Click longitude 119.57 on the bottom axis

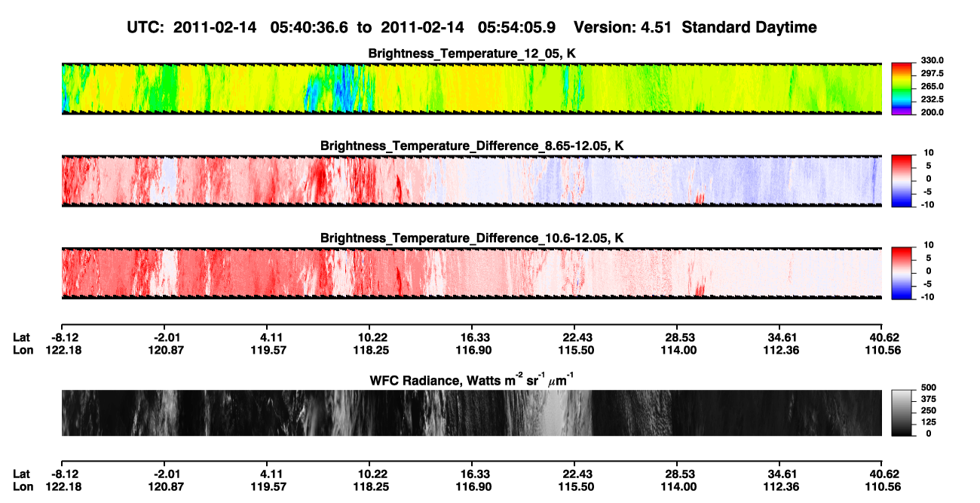click(268, 487)
